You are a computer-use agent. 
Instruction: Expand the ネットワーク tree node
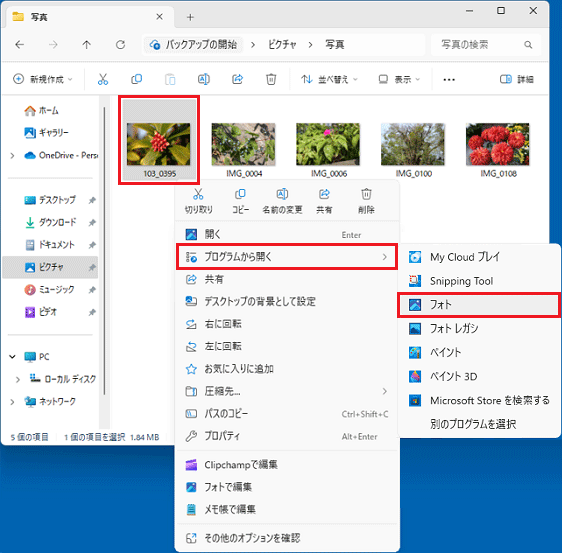13,402
